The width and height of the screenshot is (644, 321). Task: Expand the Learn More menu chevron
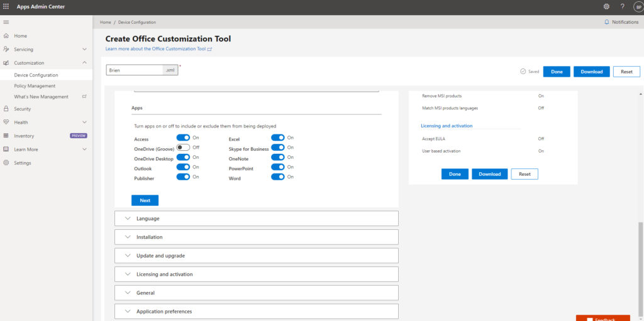pos(85,150)
